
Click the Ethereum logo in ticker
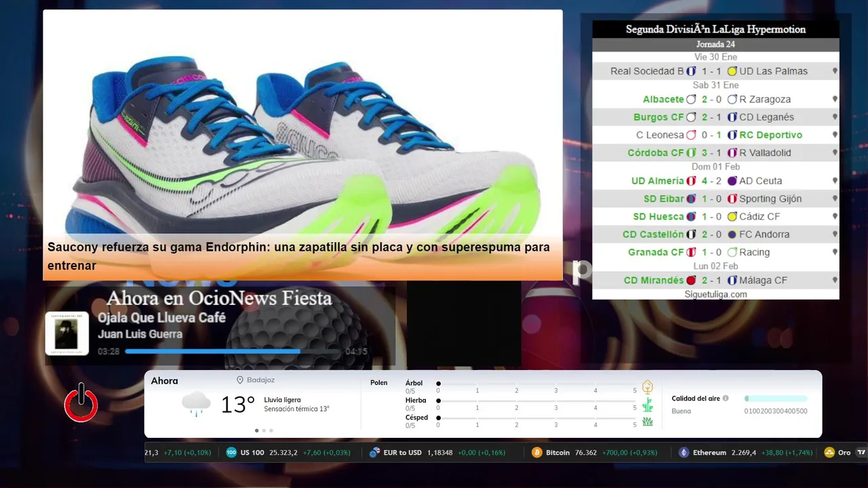(x=684, y=453)
